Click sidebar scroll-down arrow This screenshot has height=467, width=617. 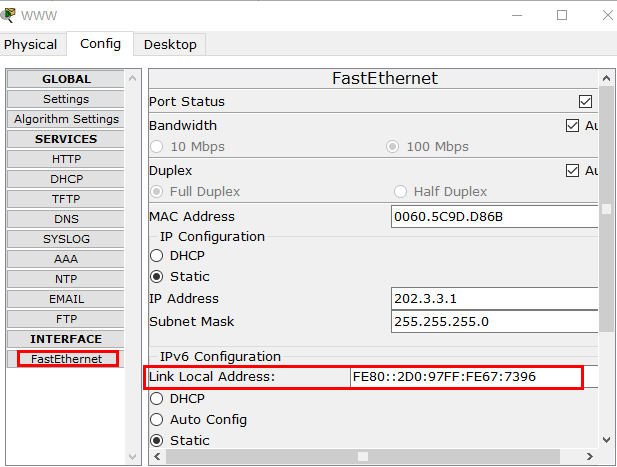tap(134, 456)
